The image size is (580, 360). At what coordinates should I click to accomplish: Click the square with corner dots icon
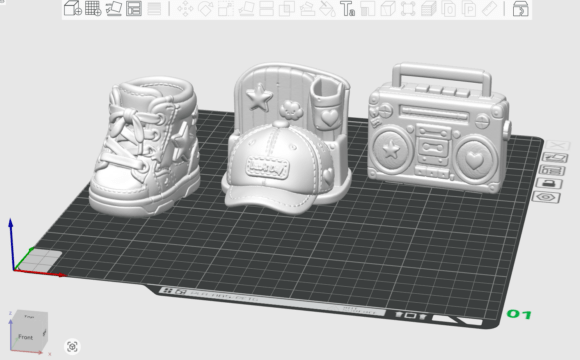click(x=408, y=9)
